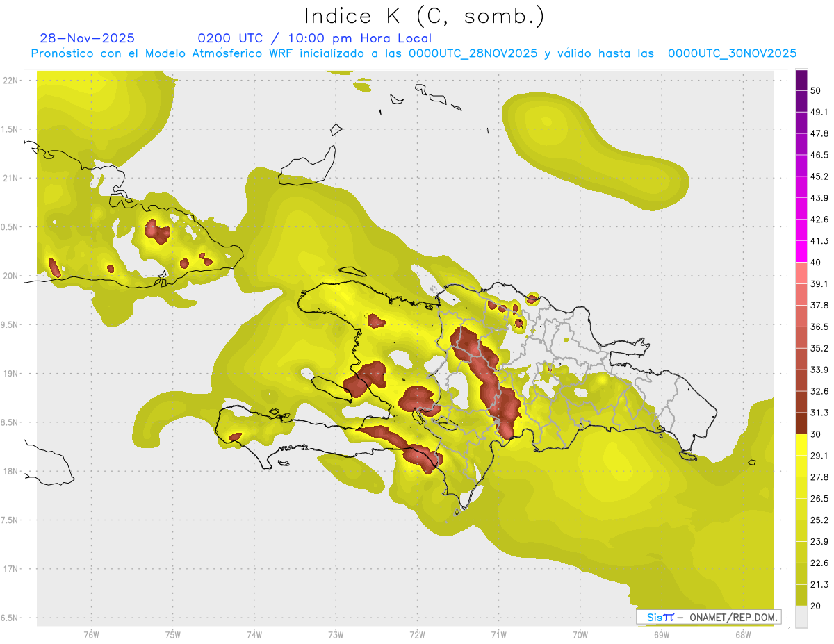Click the latitude label '19N'
834x644 pixels.
[9, 373]
